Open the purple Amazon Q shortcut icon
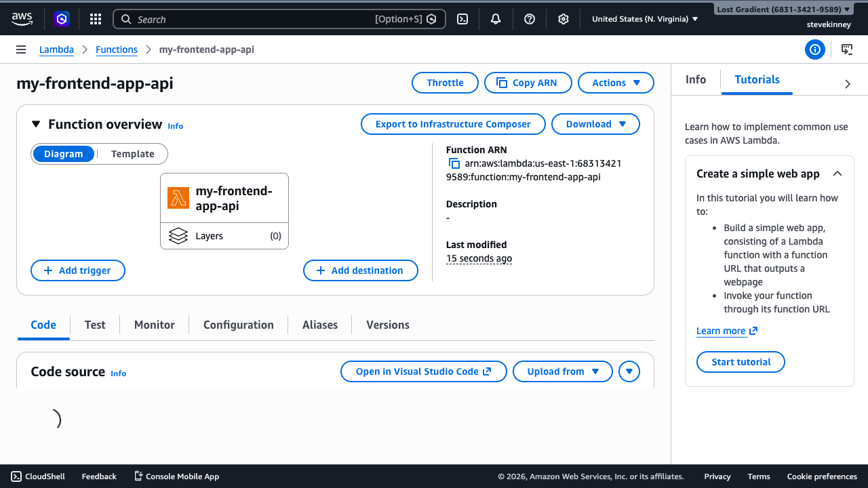The width and height of the screenshot is (868, 488). 62,19
